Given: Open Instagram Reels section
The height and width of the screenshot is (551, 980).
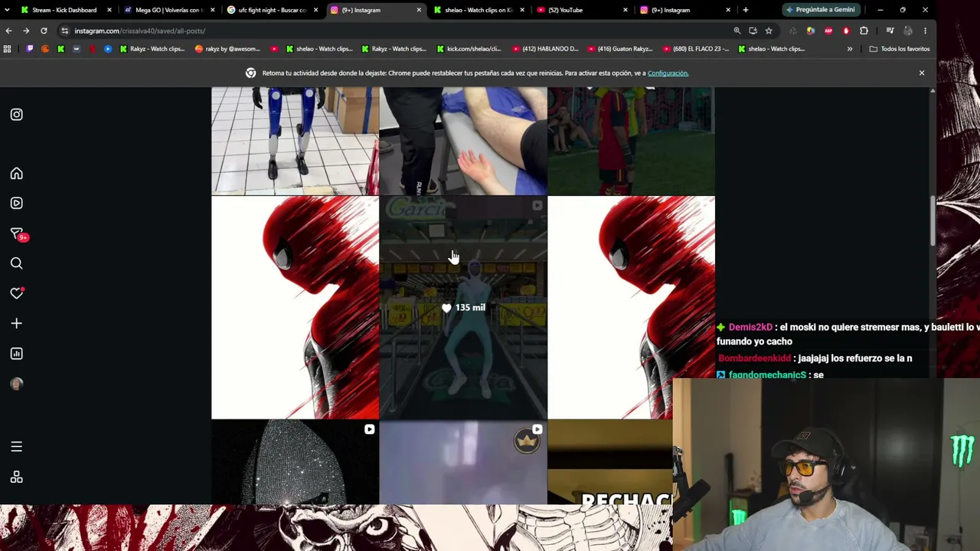Looking at the screenshot, I should click(x=16, y=204).
